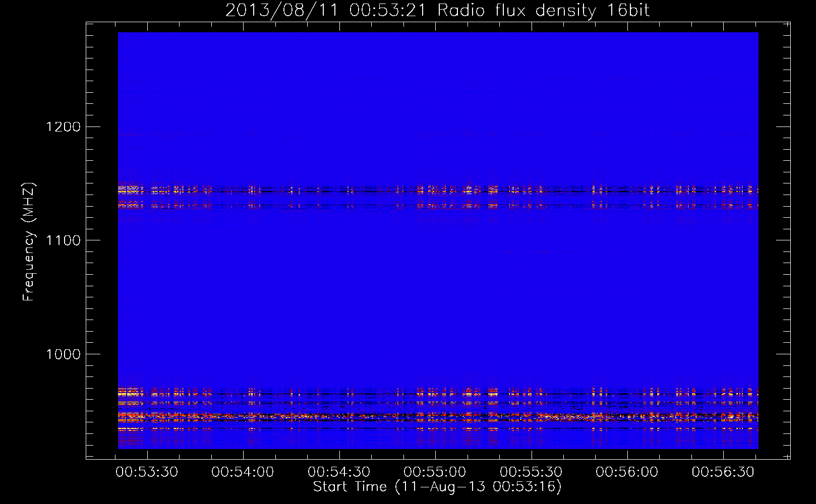Click the 00:54:00 time tick label
816x504 pixels.
pos(243,472)
